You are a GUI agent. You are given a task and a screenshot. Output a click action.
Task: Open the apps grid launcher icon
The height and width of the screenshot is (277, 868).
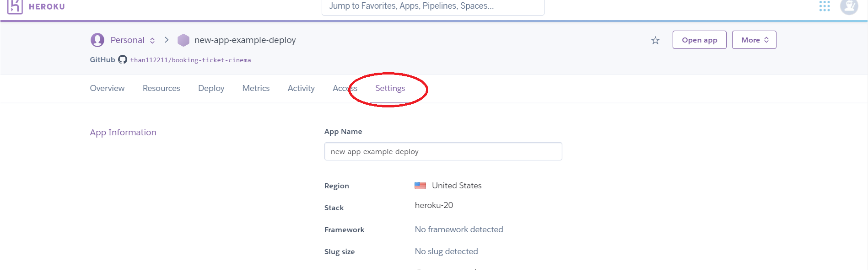[825, 6]
